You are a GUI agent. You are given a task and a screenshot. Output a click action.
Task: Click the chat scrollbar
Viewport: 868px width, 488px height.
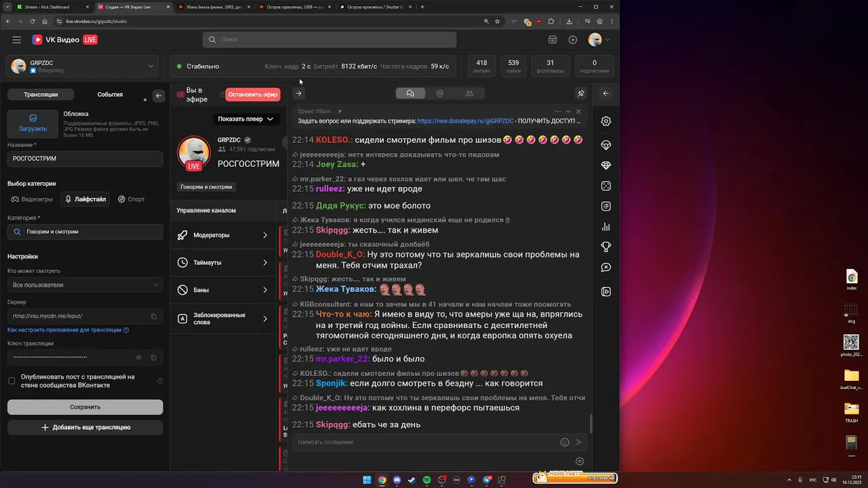[x=591, y=424]
